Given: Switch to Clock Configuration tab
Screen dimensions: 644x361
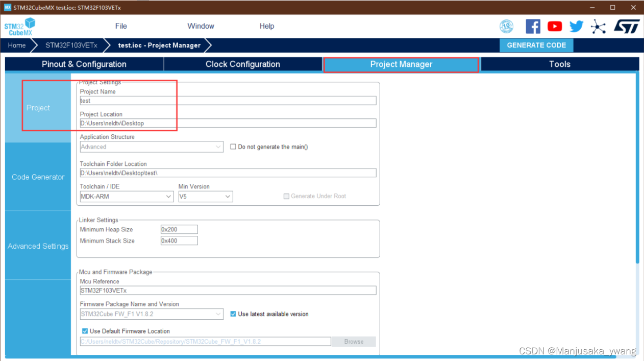Looking at the screenshot, I should (243, 64).
